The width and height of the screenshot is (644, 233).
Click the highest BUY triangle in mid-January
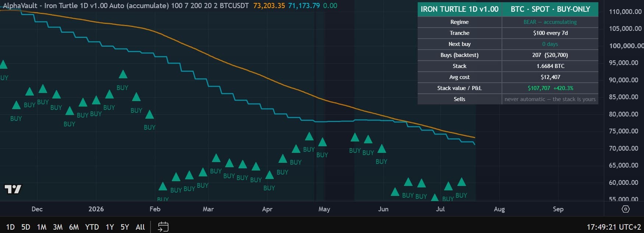[123, 75]
